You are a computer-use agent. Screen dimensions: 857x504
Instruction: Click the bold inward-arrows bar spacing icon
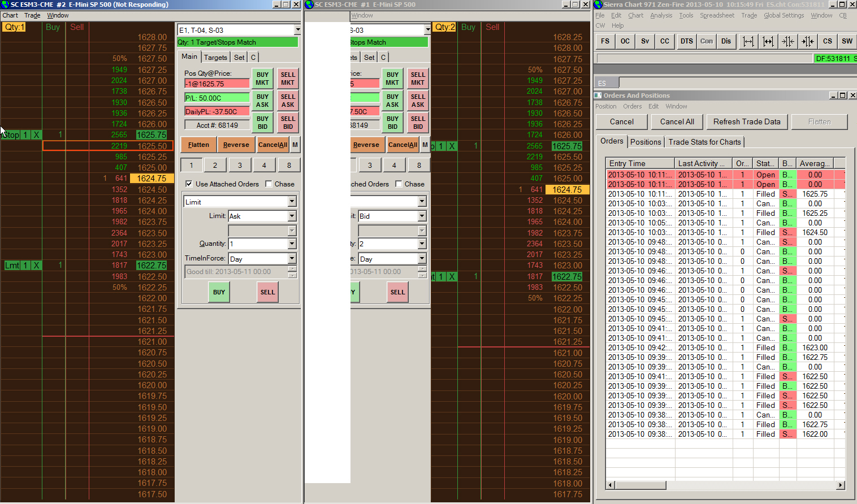pyautogui.click(x=808, y=41)
